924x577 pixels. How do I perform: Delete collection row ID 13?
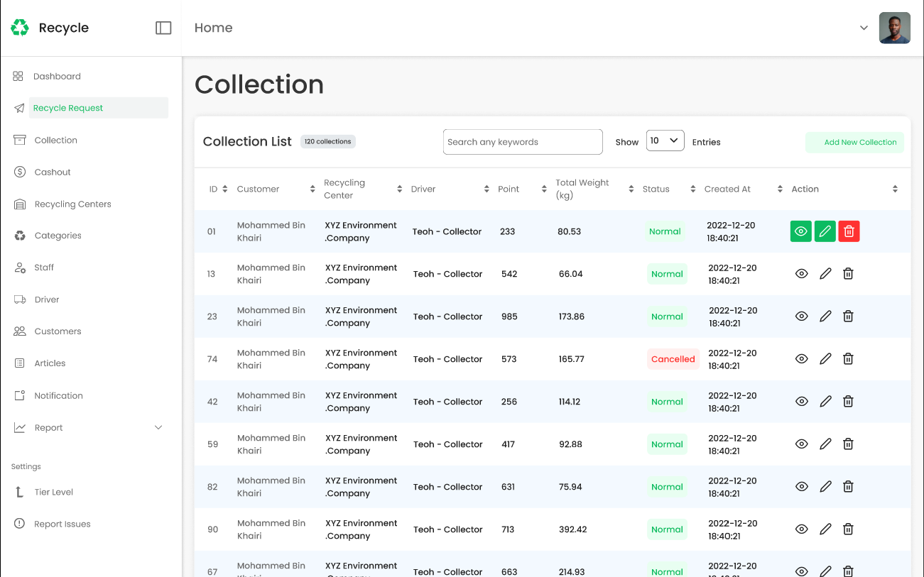click(848, 273)
